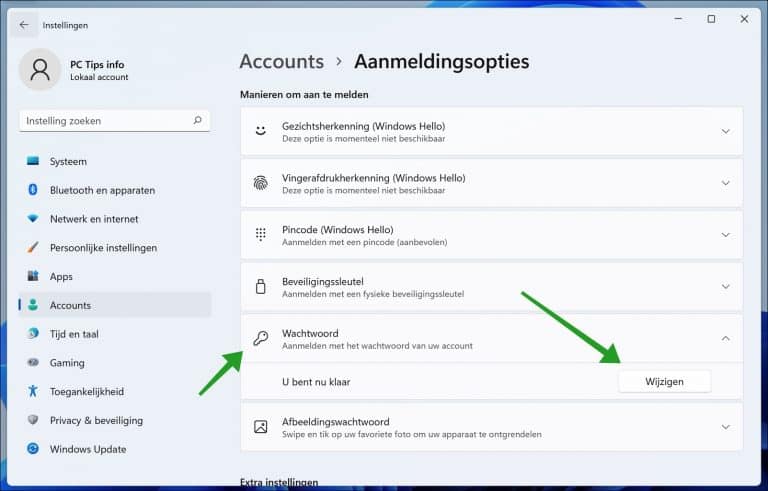Maximize the Instellingen window
The width and height of the screenshot is (768, 491).
tap(711, 19)
